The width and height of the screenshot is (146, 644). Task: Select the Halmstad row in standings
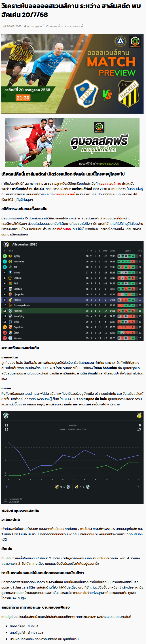point(72,311)
